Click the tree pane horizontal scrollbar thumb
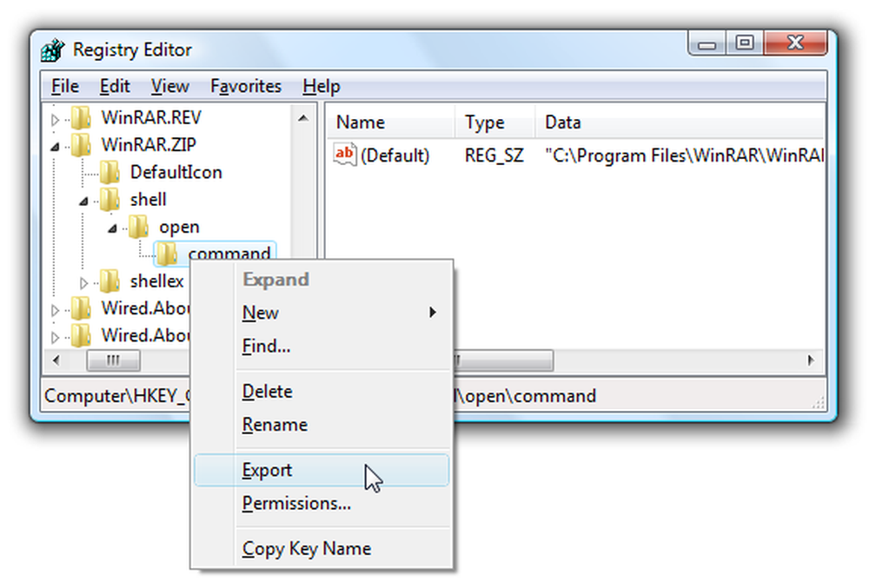The image size is (869, 588). (113, 360)
